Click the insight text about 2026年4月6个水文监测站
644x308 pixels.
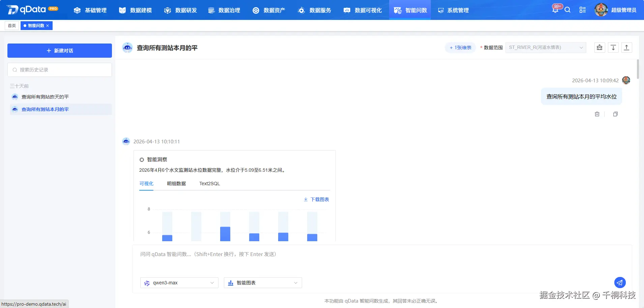(x=213, y=170)
